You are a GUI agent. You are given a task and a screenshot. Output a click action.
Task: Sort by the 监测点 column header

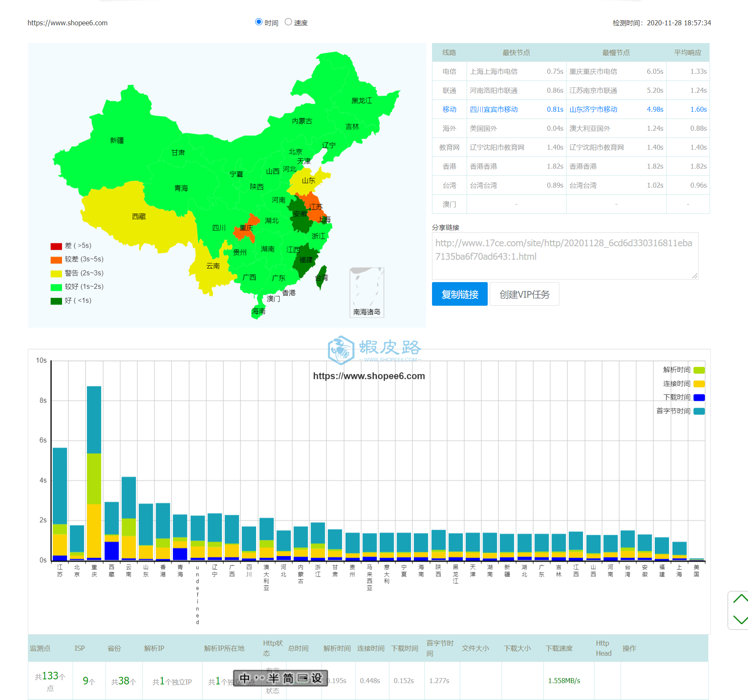40,648
